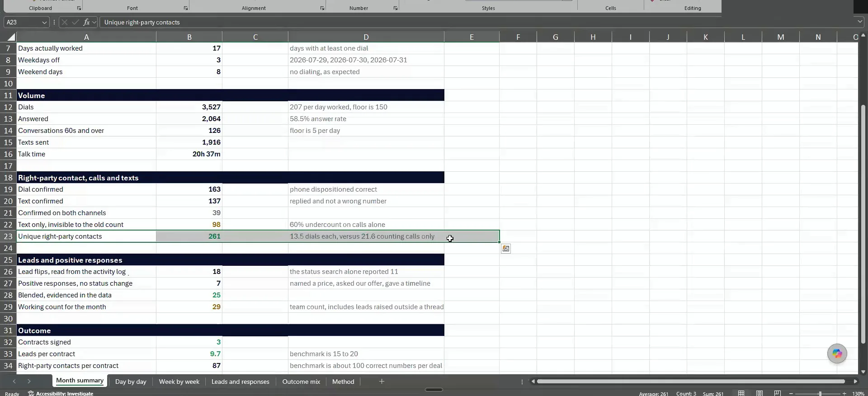Select the Dials value cell 3,527
The height and width of the screenshot is (396, 868).
(189, 107)
